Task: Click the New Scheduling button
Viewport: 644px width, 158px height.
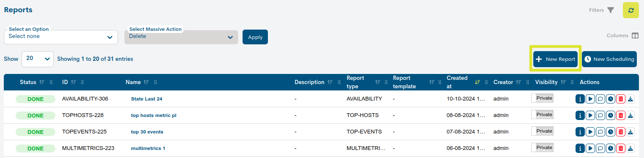Action: coord(609,59)
